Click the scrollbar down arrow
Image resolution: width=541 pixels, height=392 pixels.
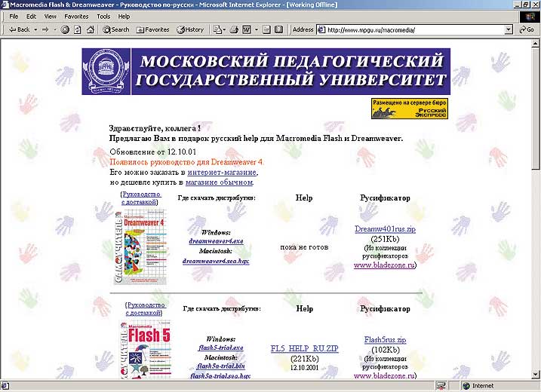tap(536, 375)
